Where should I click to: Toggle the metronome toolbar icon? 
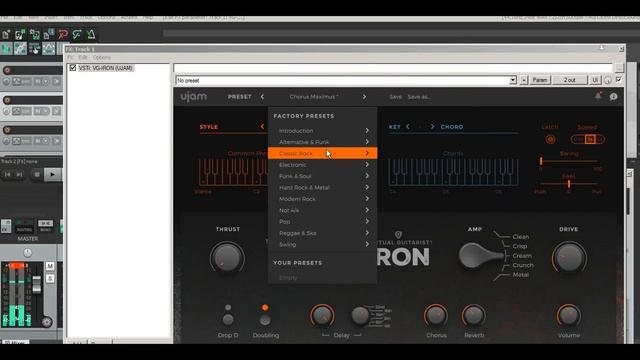tap(91, 35)
